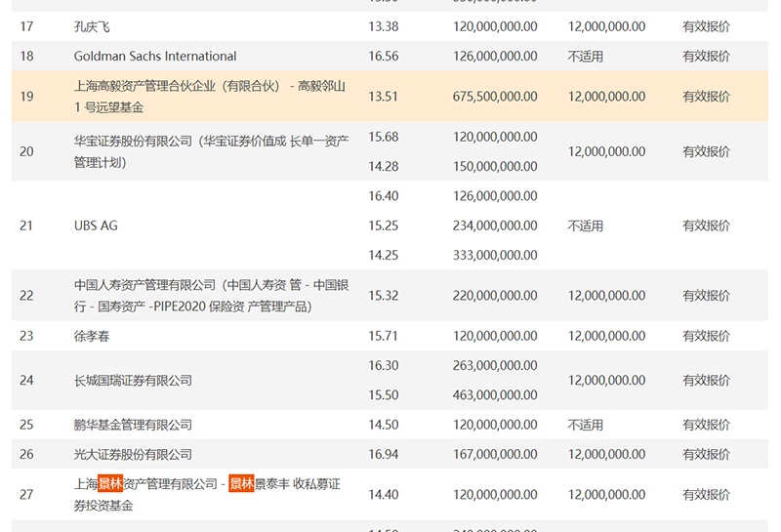This screenshot has height=532, width=781.
Task: Click 有效报价 in row 27
Action: (x=706, y=495)
